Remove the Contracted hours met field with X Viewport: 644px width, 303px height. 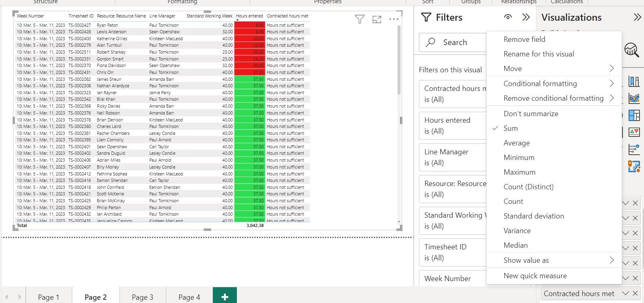tap(635, 293)
